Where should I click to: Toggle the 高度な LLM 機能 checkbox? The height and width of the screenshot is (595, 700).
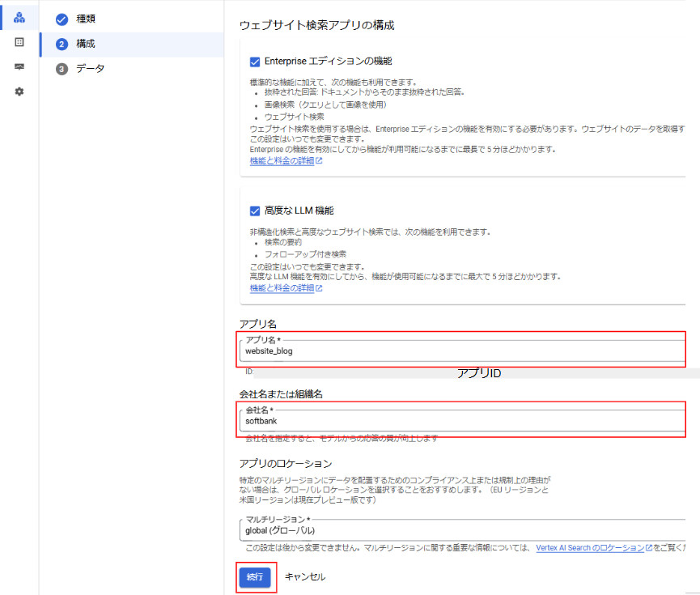[x=255, y=210]
